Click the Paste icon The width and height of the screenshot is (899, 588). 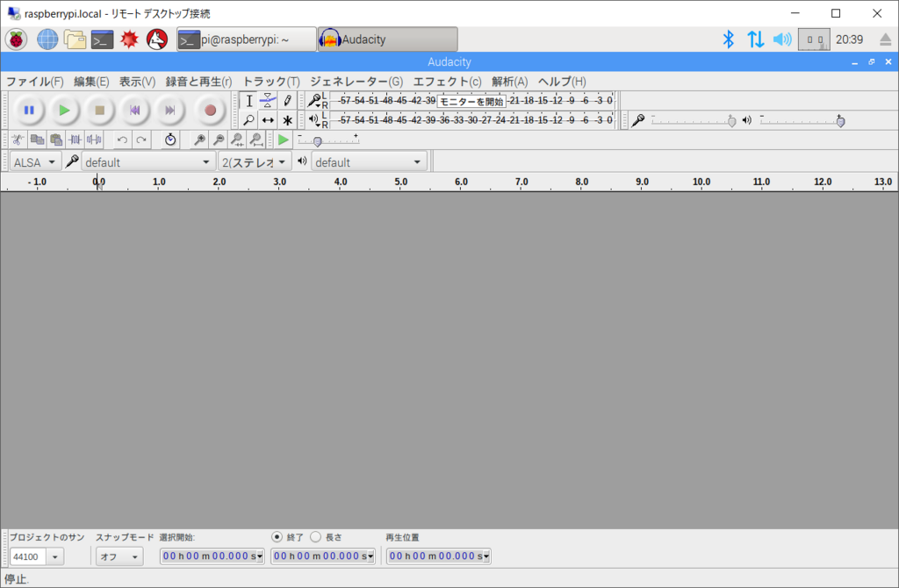point(56,140)
